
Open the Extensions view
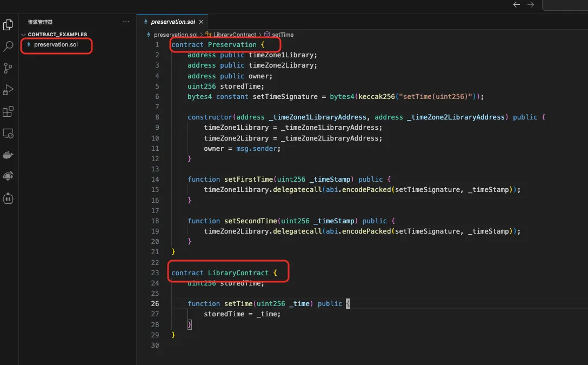8,111
